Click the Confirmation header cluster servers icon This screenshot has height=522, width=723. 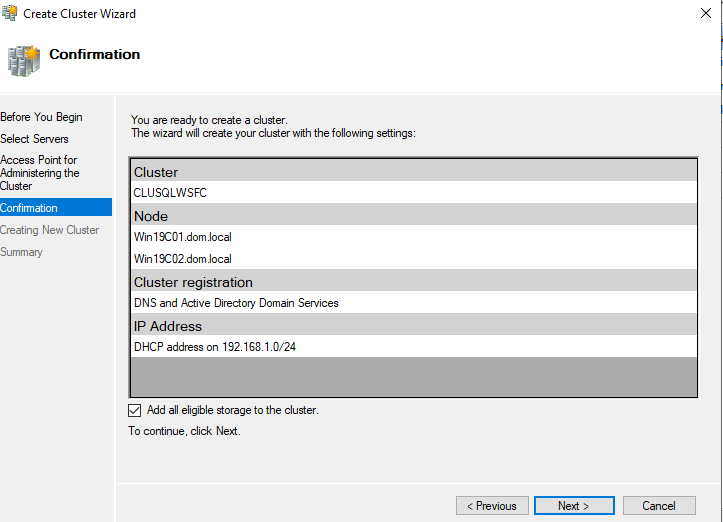click(24, 60)
